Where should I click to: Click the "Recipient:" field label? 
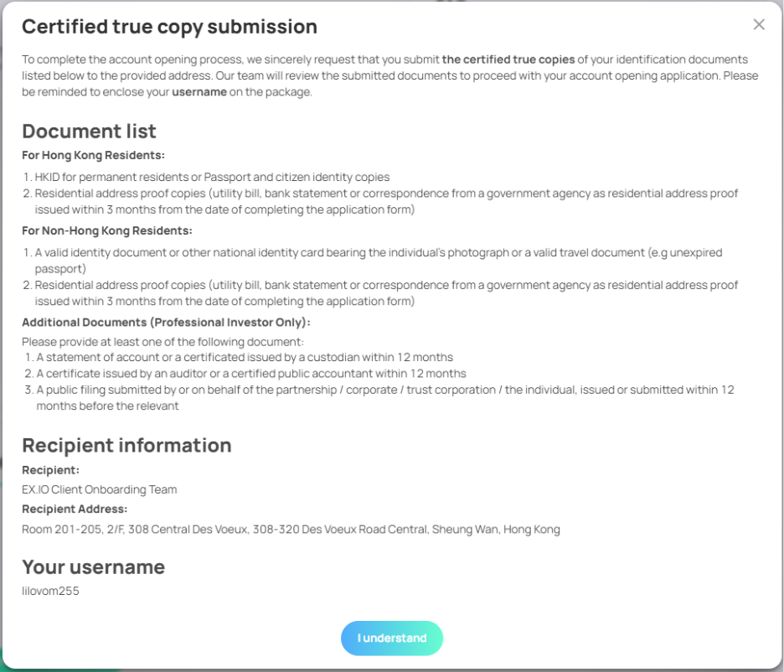tap(50, 470)
